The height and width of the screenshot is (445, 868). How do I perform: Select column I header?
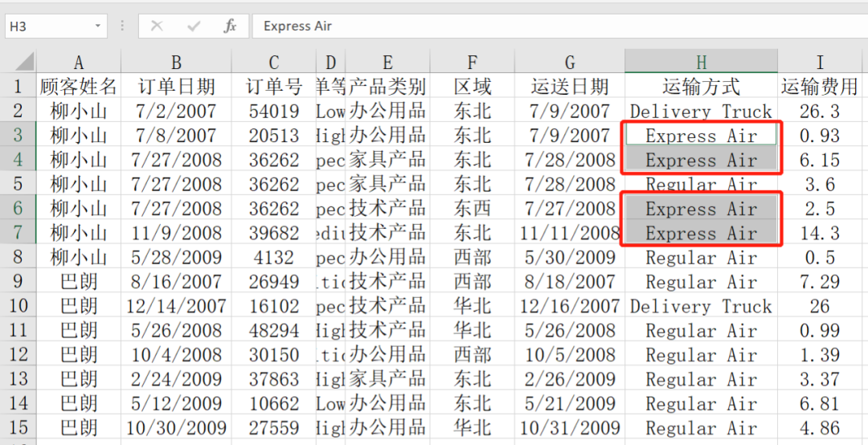click(x=820, y=61)
